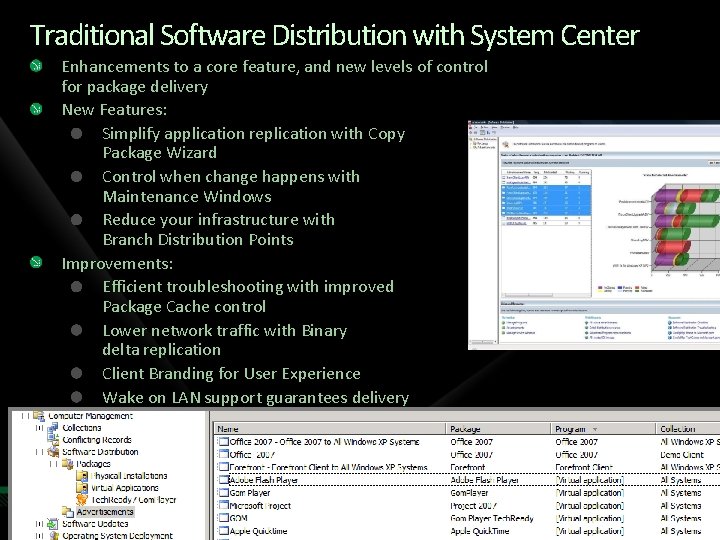Click the Collections node icon
Screen dimensions: 720x540
[x=53, y=428]
